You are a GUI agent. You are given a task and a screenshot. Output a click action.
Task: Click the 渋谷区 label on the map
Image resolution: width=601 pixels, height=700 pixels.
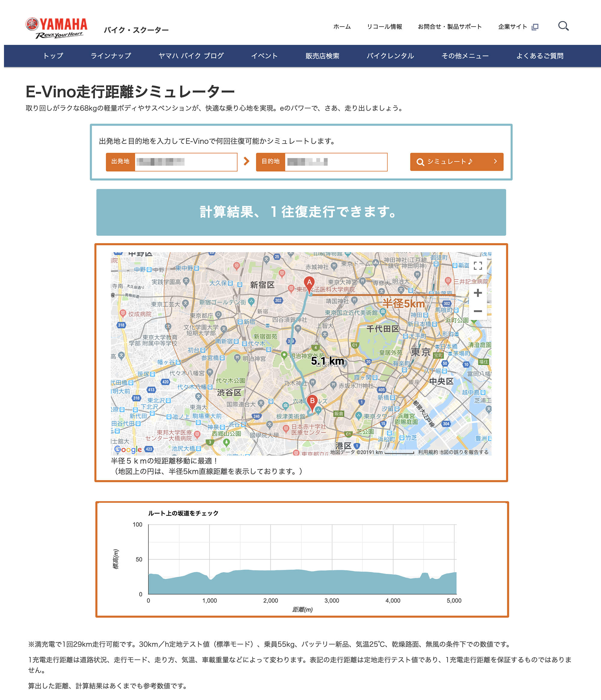pos(229,393)
